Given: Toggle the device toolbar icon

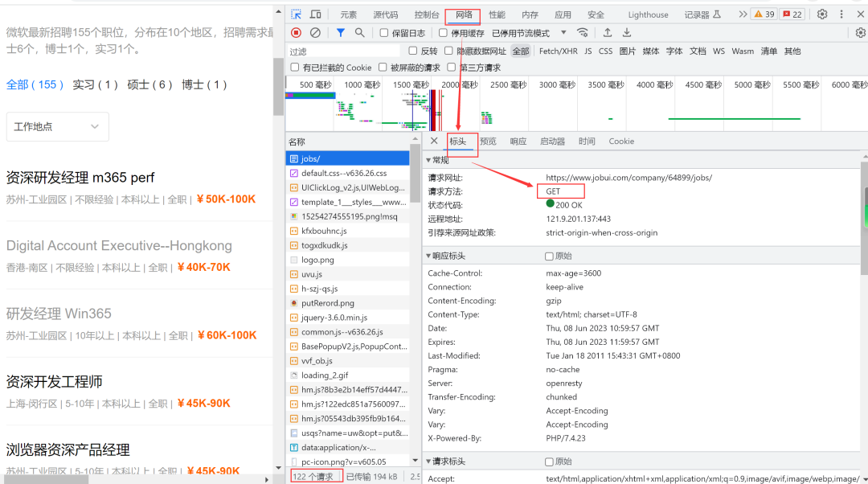Looking at the screenshot, I should point(316,14).
